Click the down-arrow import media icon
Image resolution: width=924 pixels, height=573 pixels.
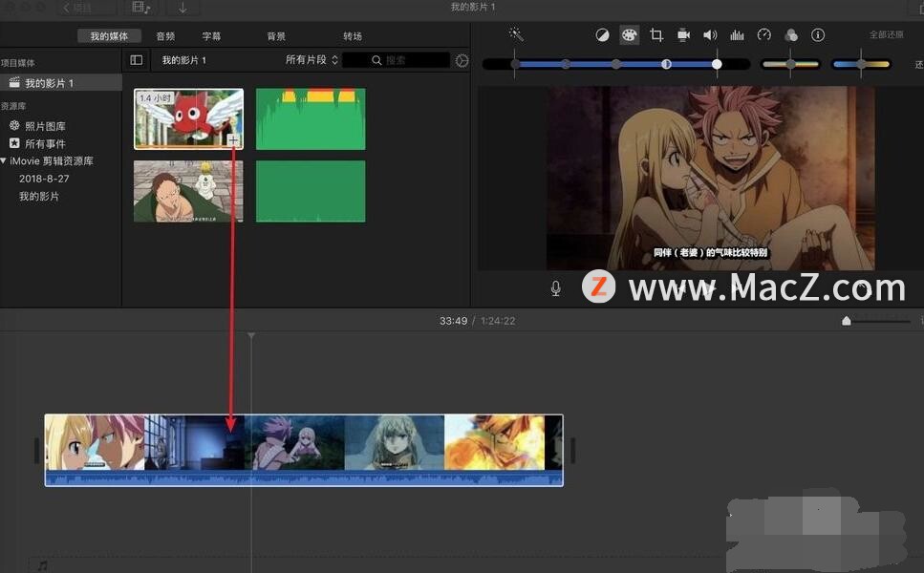pyautogui.click(x=183, y=8)
